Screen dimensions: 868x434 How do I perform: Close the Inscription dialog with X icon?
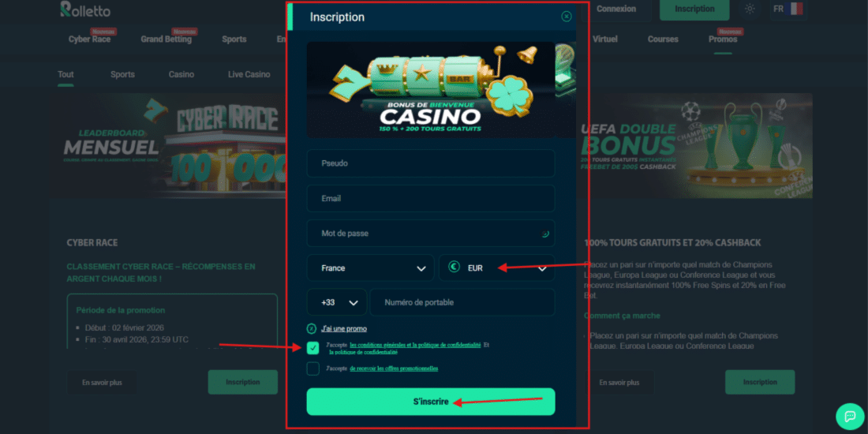point(567,17)
